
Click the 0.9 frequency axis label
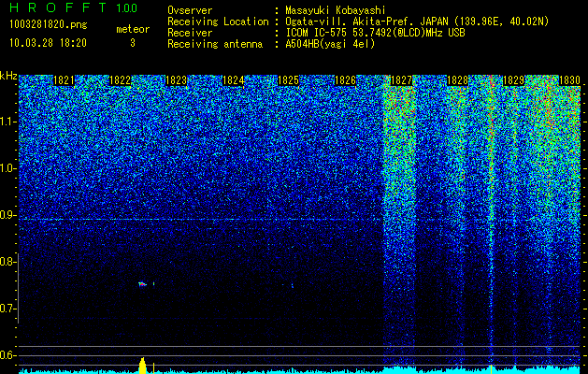[x=7, y=215]
